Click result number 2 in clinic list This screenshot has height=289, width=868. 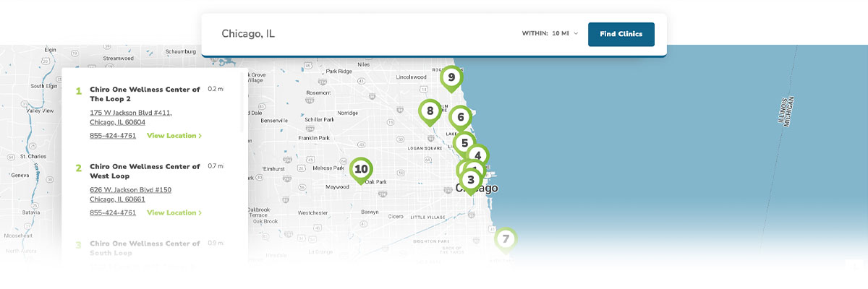click(78, 168)
